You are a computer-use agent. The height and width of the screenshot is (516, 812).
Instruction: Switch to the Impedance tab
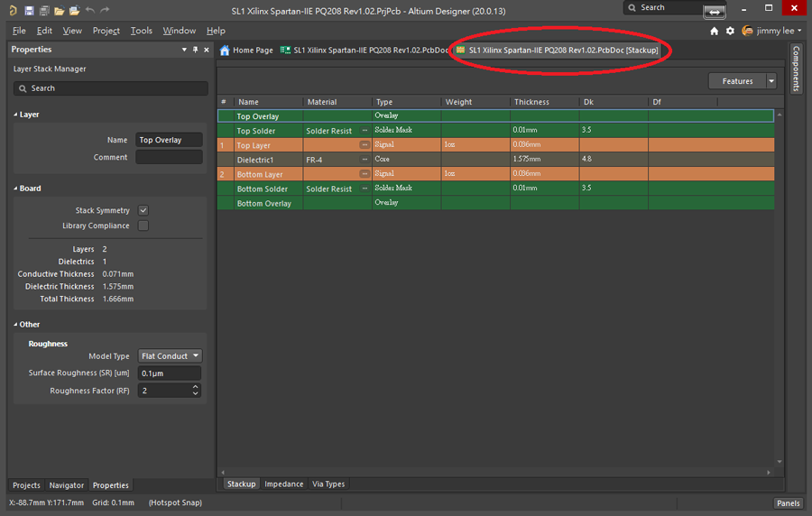pos(283,484)
